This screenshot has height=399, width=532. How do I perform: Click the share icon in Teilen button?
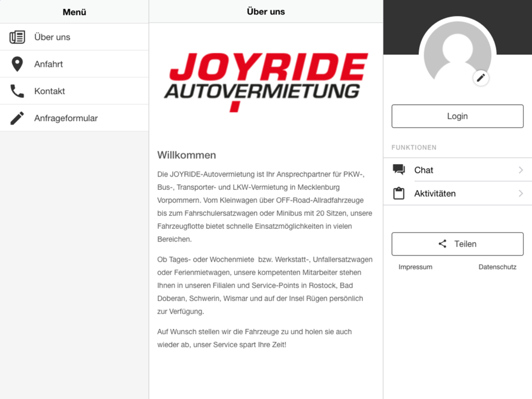click(x=443, y=244)
